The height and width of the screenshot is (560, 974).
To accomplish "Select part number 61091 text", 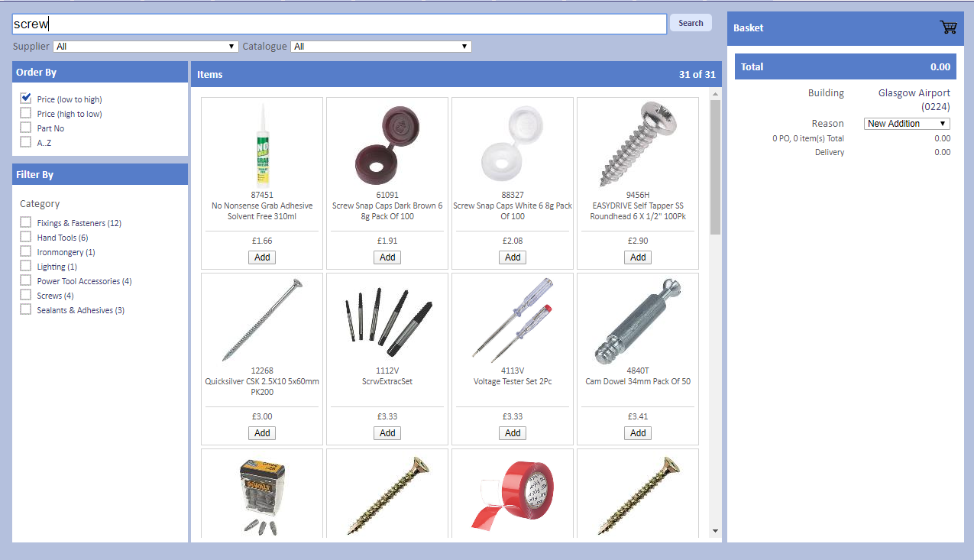I will (x=387, y=195).
